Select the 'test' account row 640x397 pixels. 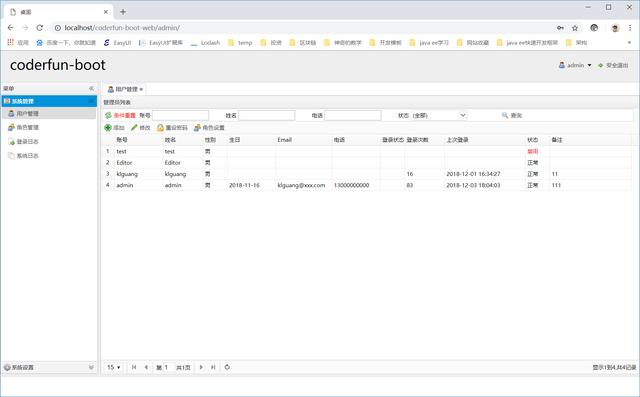[x=367, y=151]
